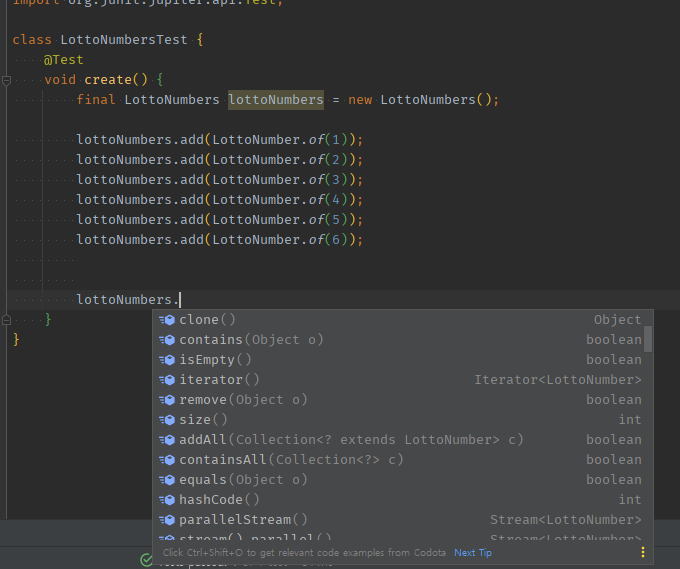
Task: Click Iterator<LottoNumber> return type
Action: pos(558,379)
